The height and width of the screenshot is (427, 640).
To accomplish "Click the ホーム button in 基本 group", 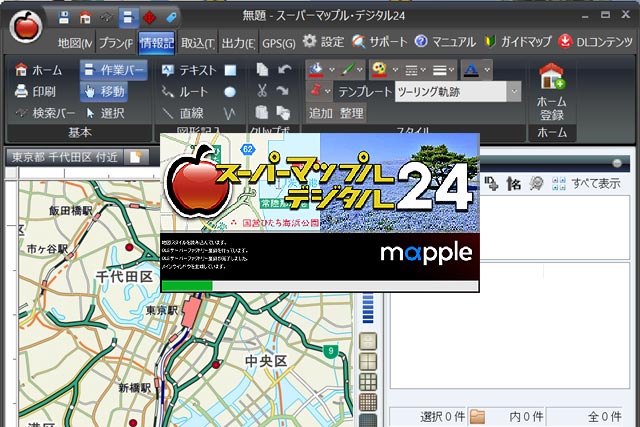I will pos(38,70).
